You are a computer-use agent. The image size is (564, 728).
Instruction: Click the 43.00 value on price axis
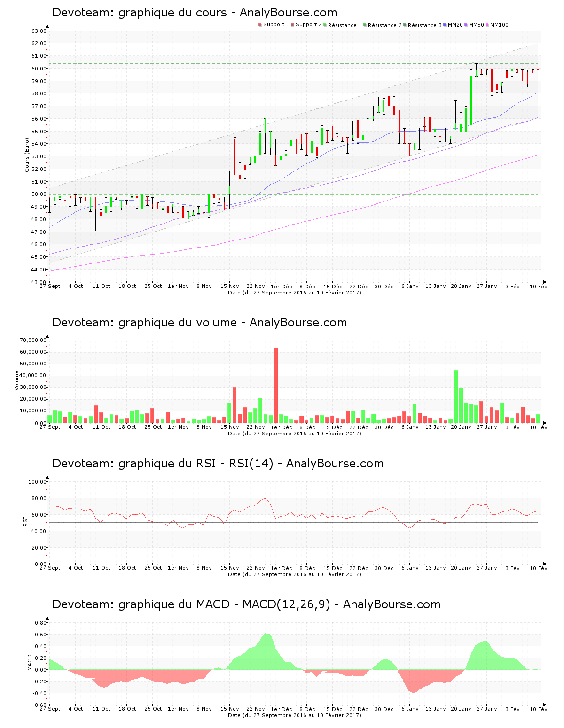[x=39, y=282]
